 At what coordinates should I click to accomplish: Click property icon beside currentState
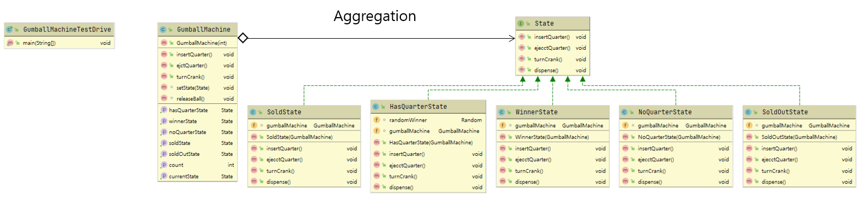164,176
